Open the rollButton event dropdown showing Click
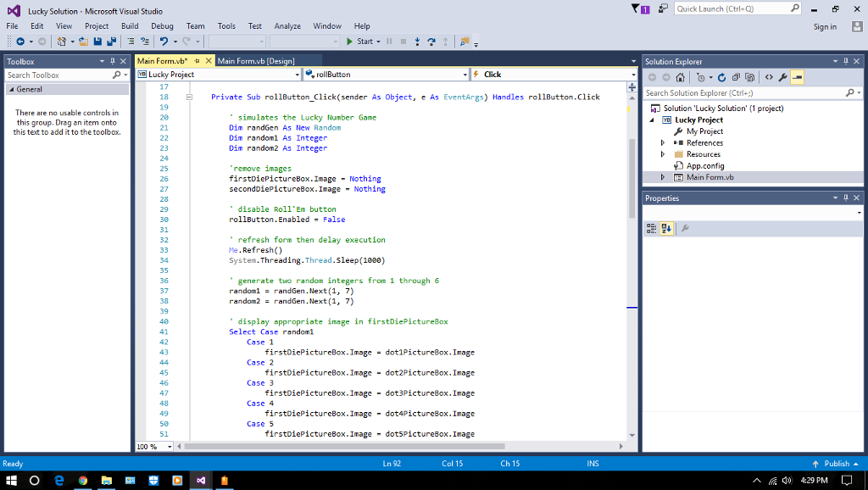Viewport: 868px width, 490px height. [x=552, y=74]
